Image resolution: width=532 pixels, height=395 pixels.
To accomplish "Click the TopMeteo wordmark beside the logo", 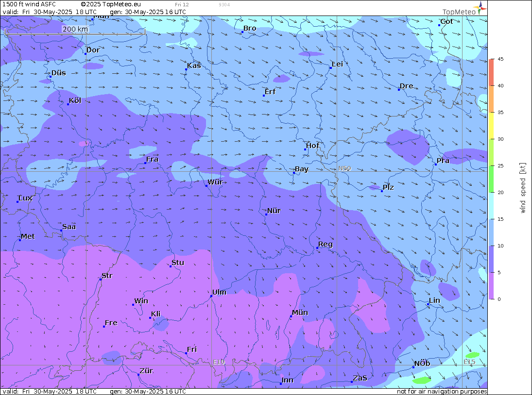I will [459, 12].
